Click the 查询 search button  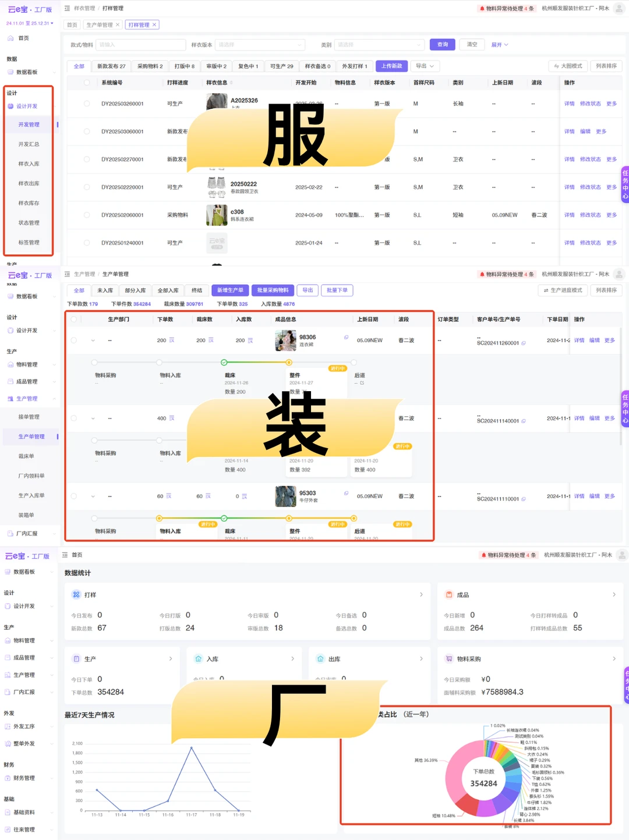point(442,44)
